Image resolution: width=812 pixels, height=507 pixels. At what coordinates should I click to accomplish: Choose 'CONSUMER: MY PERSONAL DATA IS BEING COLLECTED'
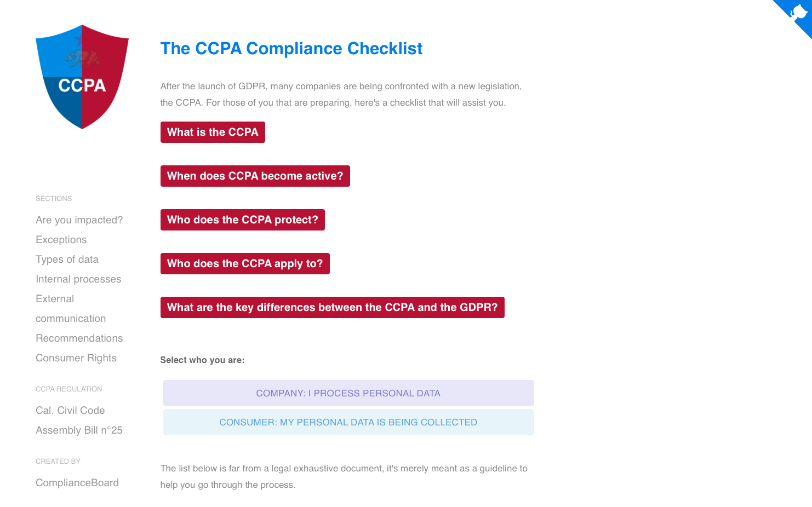click(348, 422)
